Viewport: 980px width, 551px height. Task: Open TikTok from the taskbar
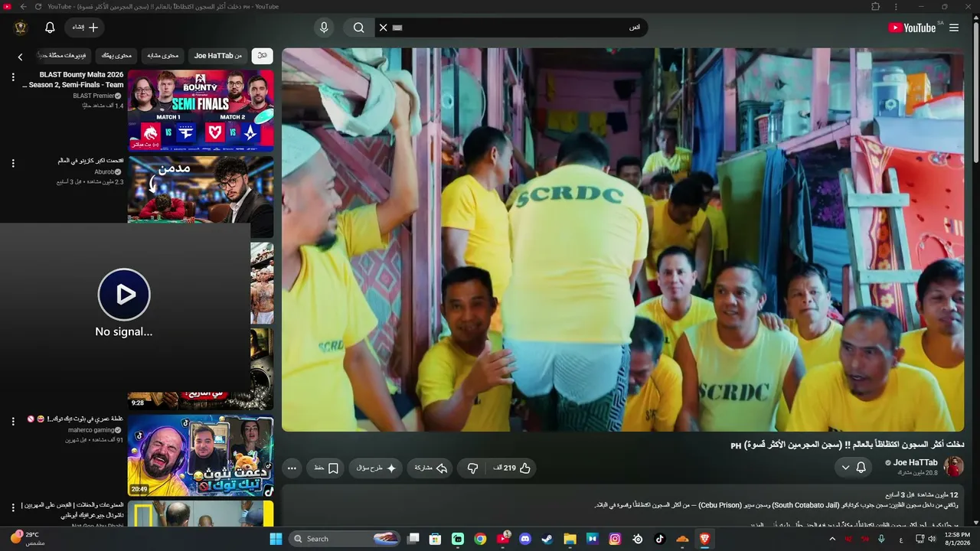point(660,539)
